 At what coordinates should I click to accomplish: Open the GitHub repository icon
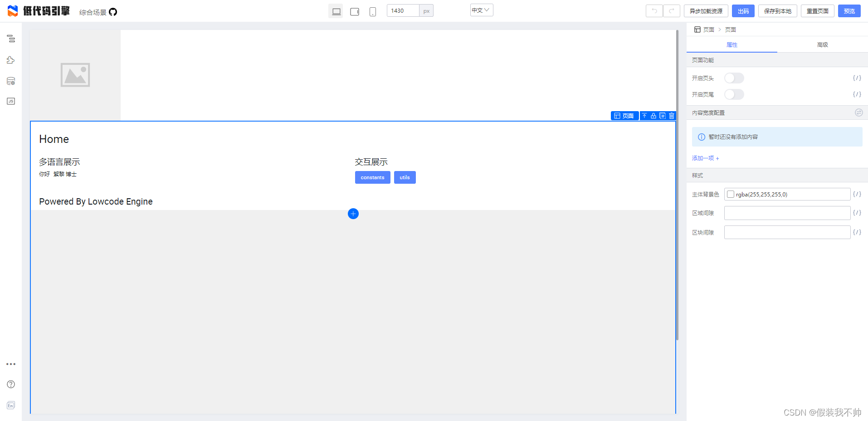(113, 12)
